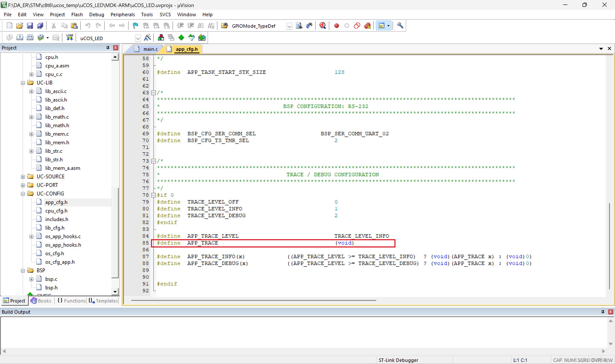Start the debug session icon
Viewport: 615px width, 364px height.
click(322, 26)
